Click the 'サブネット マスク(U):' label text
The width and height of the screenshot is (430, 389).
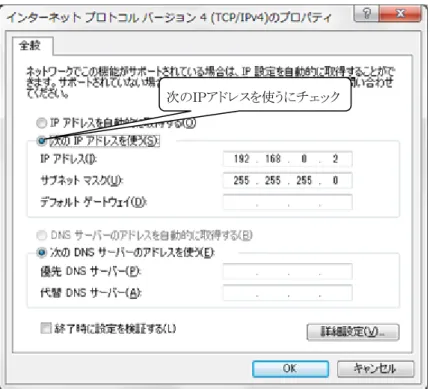pyautogui.click(x=82, y=181)
